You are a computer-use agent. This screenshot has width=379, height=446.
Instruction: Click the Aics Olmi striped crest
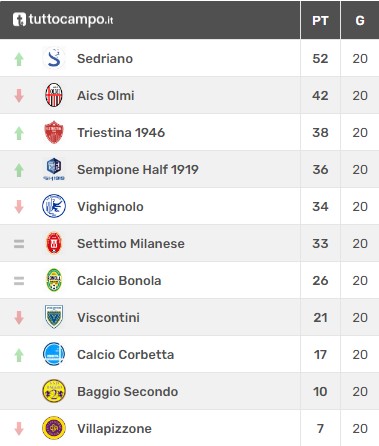tap(54, 95)
